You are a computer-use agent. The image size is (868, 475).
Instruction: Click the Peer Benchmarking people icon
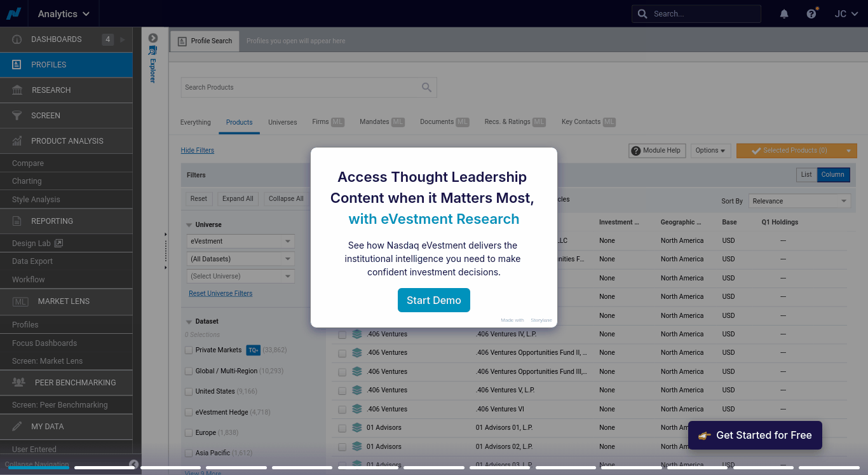19,383
